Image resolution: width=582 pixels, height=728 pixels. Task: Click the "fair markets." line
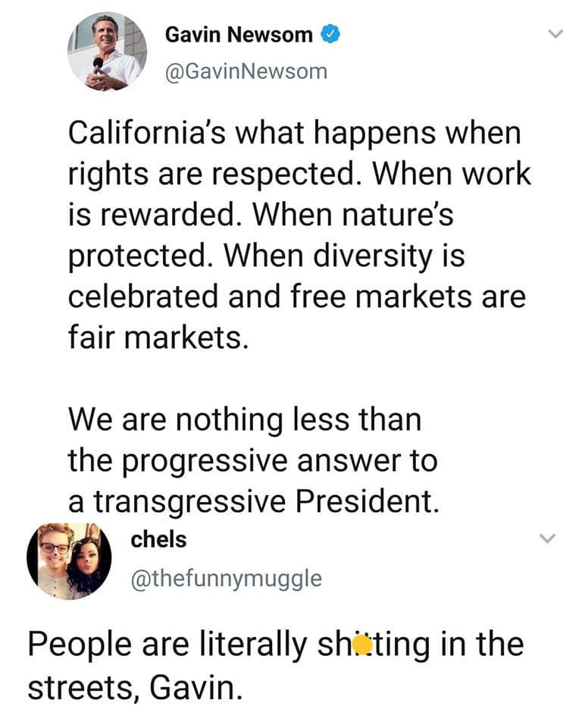coord(158,337)
